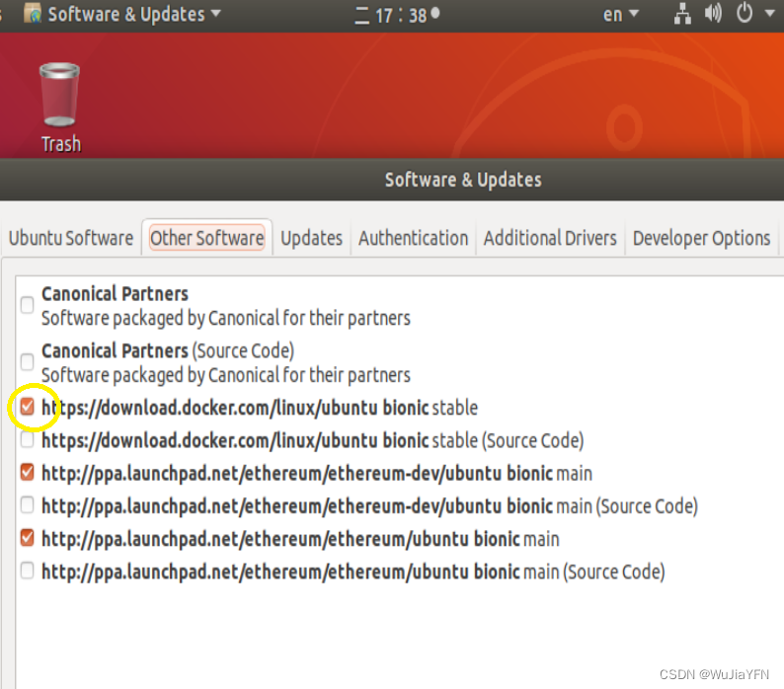Select ethereum-dev bionic main row text
The height and width of the screenshot is (689, 784).
[317, 474]
